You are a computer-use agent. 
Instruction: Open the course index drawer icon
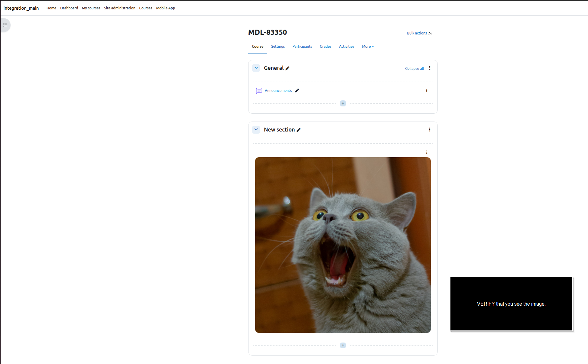5,25
